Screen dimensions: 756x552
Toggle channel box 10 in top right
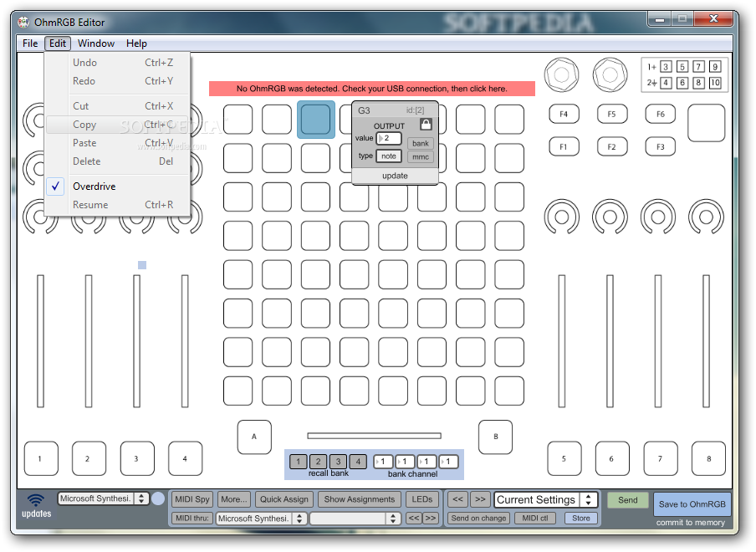(x=715, y=83)
